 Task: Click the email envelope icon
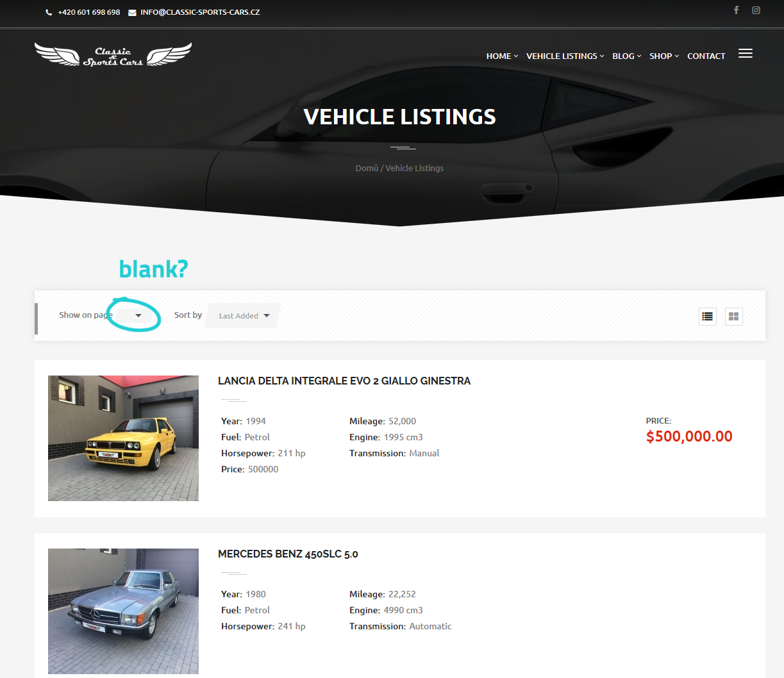pyautogui.click(x=132, y=13)
